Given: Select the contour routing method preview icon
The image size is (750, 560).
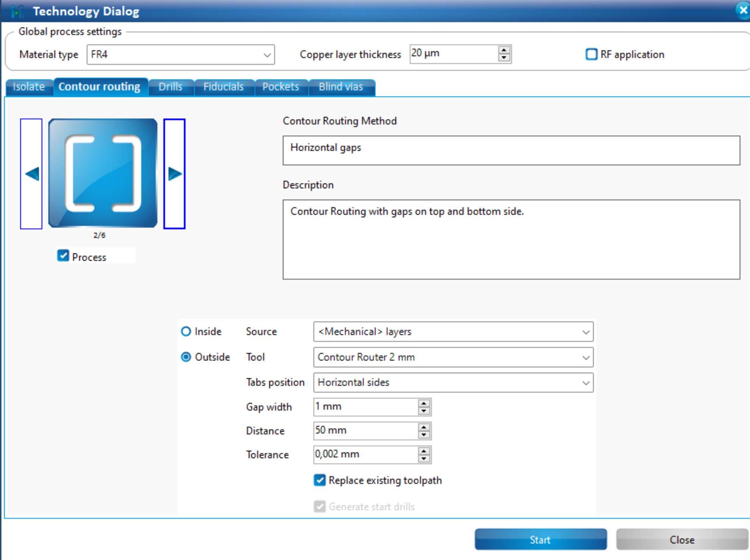Looking at the screenshot, I should pos(102,174).
